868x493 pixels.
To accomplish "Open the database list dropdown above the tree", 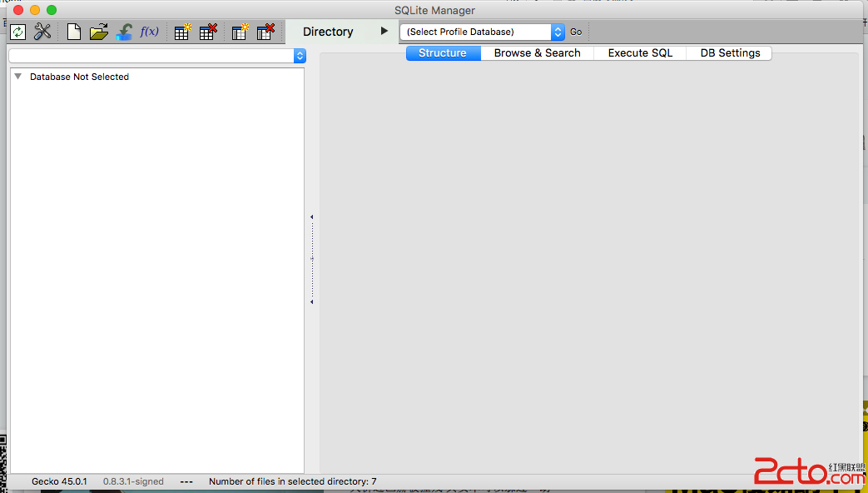I will [157, 56].
